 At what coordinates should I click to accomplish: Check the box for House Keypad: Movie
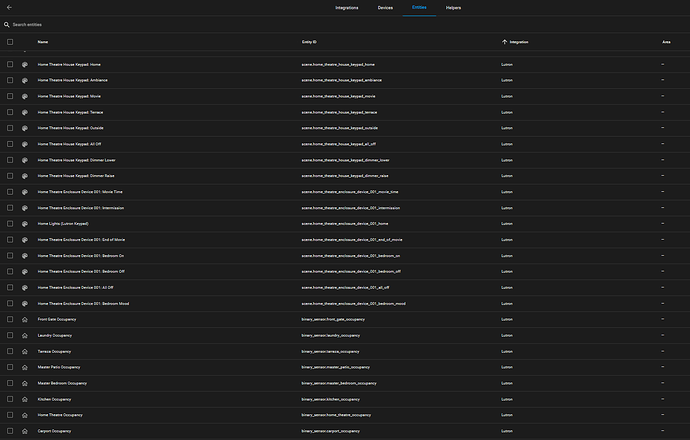click(10, 96)
